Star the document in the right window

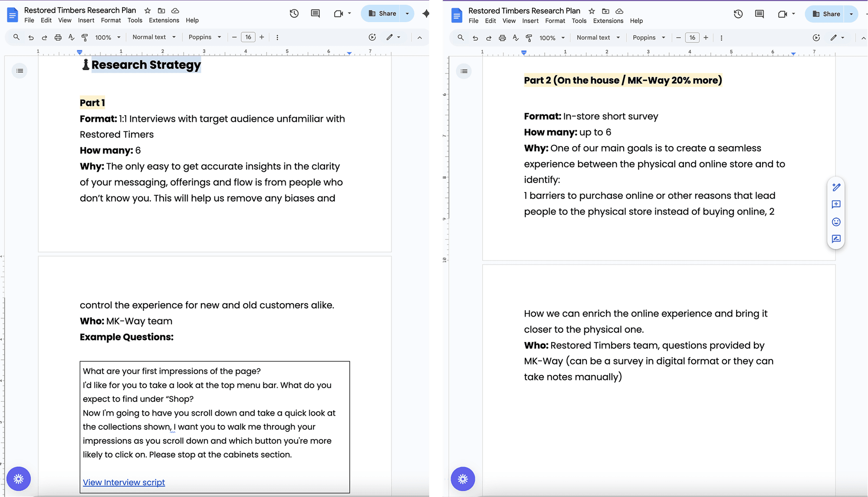pos(592,11)
